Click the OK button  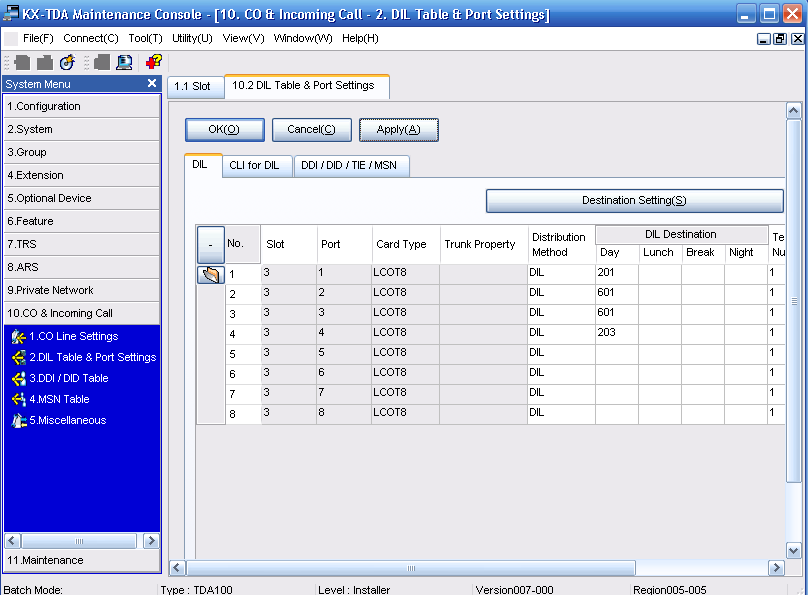click(225, 130)
